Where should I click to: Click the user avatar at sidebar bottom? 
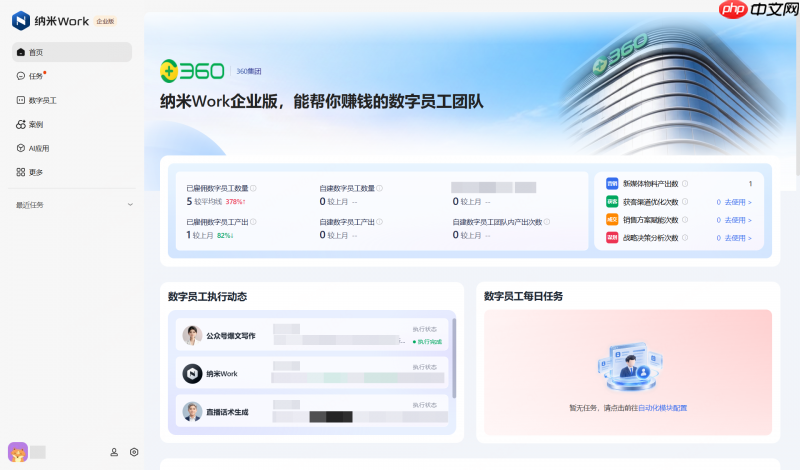pos(18,452)
